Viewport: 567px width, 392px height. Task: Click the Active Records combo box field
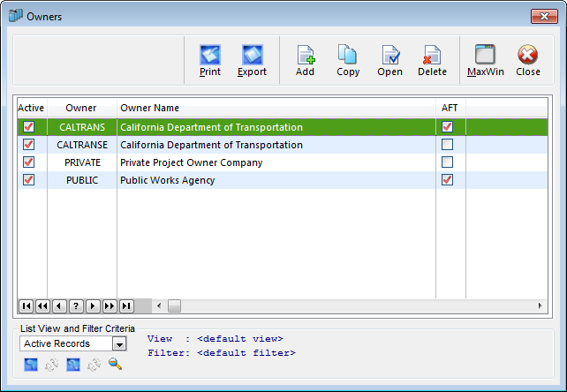tap(73, 343)
